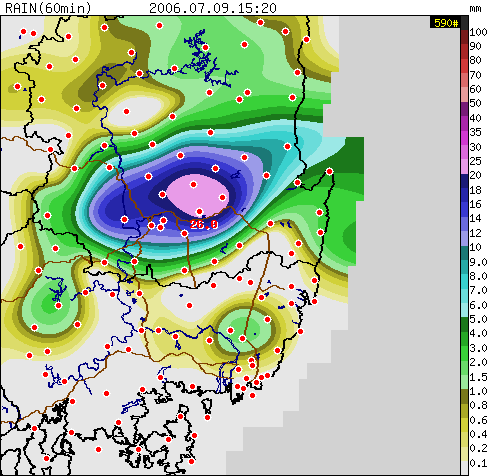Image resolution: width=496 pixels, height=476 pixels.
Task: Pick the salmon legend band between 50 and 60
Action: pos(465,95)
